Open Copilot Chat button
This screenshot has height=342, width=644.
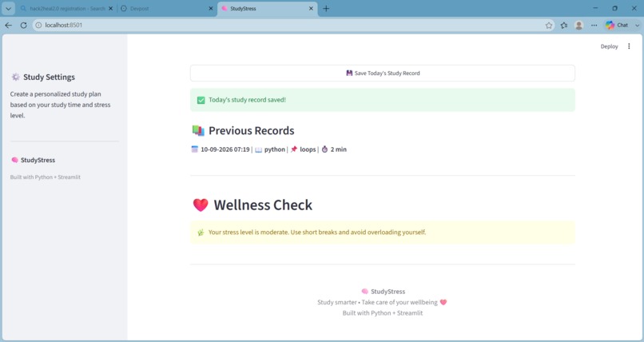pos(617,25)
